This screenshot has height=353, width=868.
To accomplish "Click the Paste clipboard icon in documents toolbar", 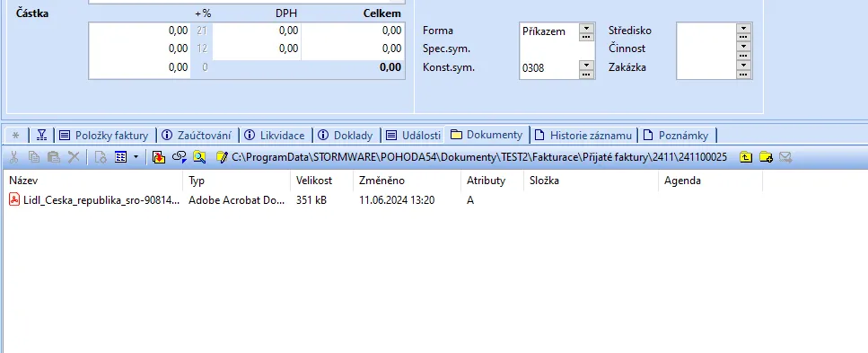I will pyautogui.click(x=53, y=157).
